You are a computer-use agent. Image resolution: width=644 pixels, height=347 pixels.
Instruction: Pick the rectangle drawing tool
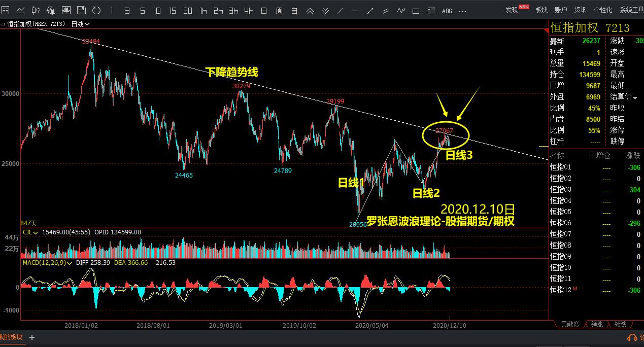(415, 10)
